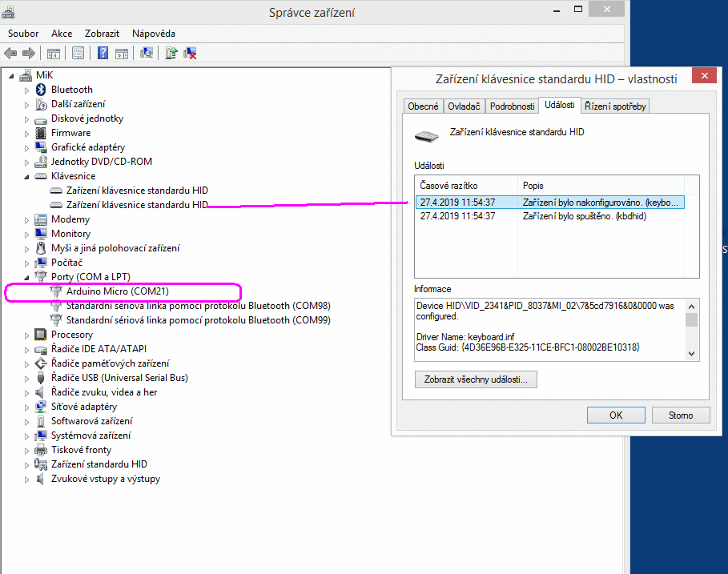Open the Akce menu
Viewport: 728px width, 574px height.
62,34
